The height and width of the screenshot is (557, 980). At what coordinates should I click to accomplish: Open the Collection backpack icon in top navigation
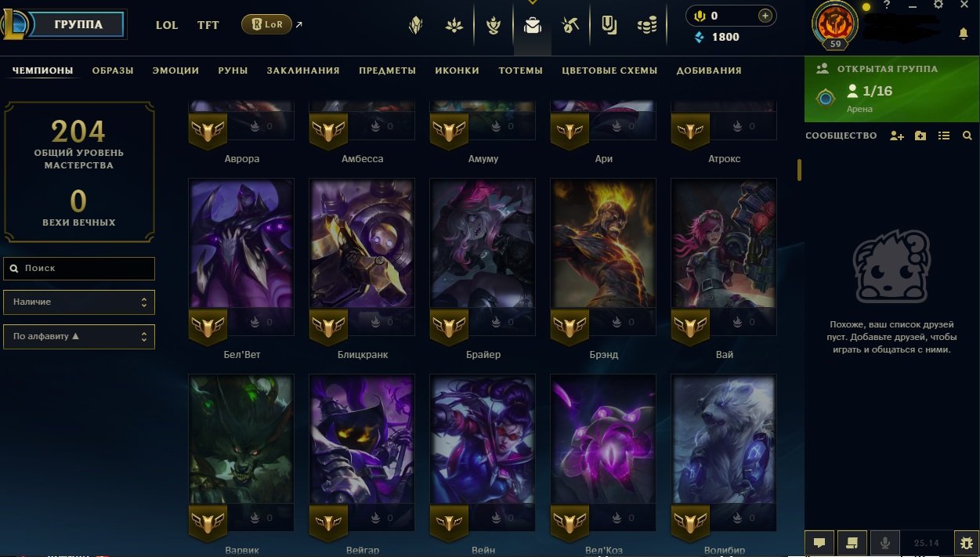coord(533,26)
